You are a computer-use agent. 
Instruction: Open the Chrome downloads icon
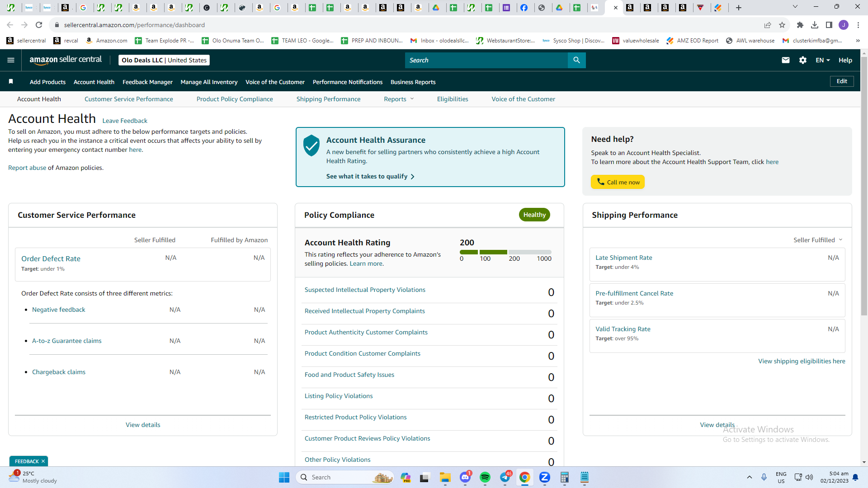tap(815, 25)
